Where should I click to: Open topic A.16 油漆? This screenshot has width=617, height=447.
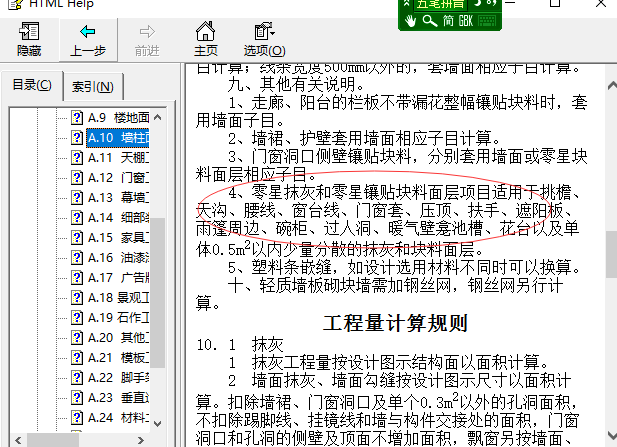pyautogui.click(x=118, y=257)
